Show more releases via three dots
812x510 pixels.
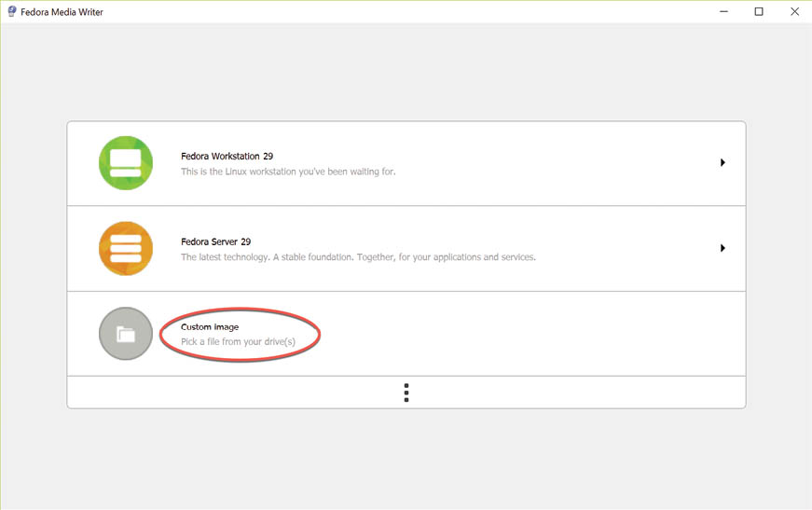coord(406,393)
